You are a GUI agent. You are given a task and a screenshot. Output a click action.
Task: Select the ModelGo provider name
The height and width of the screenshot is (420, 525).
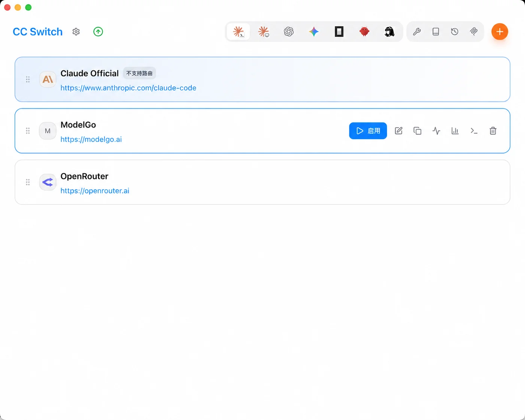point(78,125)
